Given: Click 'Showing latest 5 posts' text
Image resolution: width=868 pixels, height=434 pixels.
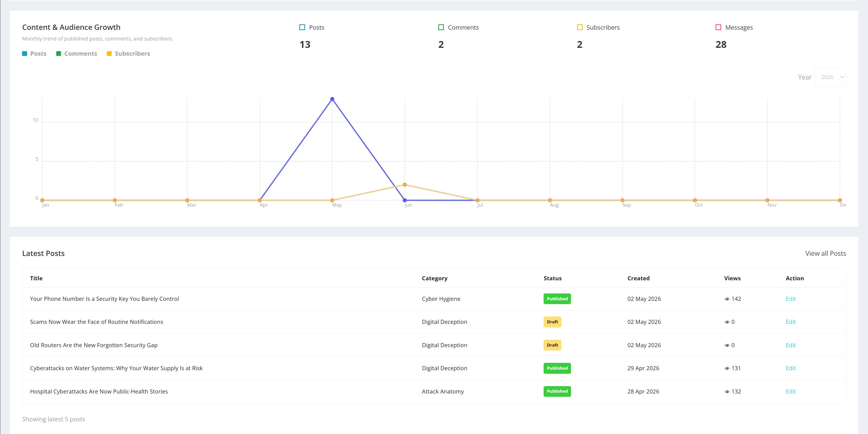Looking at the screenshot, I should click(54, 419).
